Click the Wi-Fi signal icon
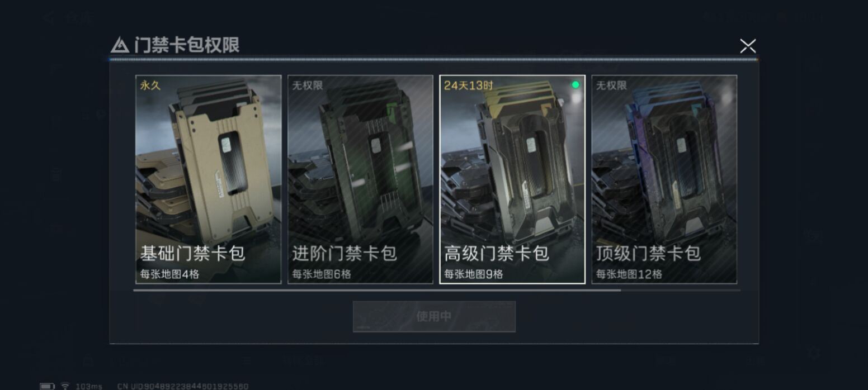The width and height of the screenshot is (868, 390). point(65,386)
